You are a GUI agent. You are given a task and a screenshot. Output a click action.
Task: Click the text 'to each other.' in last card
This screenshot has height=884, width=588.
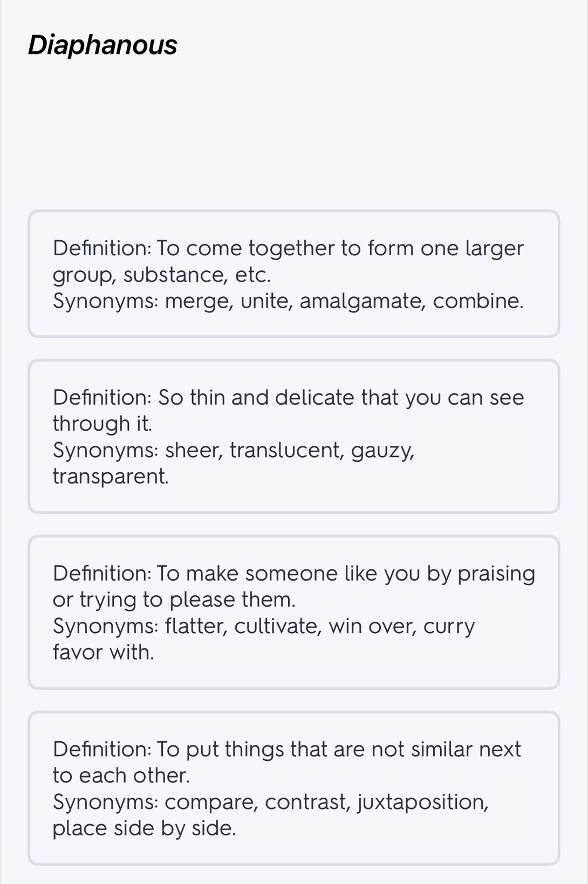click(x=121, y=776)
